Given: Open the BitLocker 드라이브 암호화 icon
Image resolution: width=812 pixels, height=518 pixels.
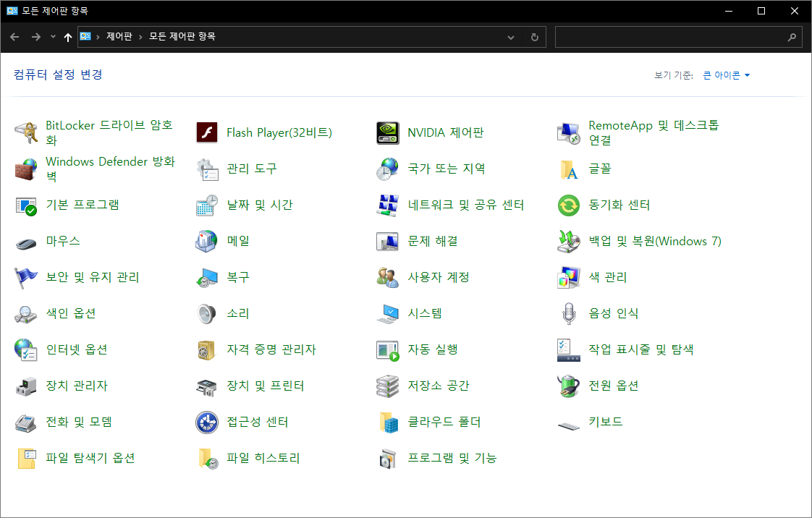Looking at the screenshot, I should pos(25,132).
